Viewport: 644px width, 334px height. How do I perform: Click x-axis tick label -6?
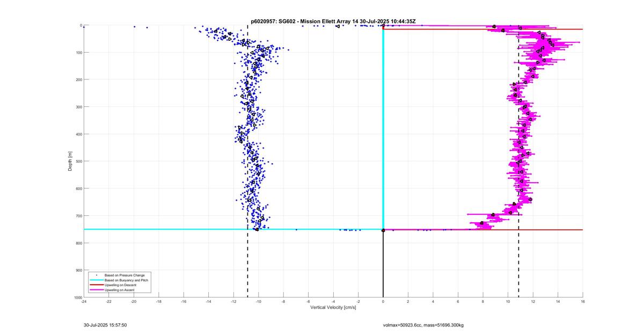[x=309, y=301]
